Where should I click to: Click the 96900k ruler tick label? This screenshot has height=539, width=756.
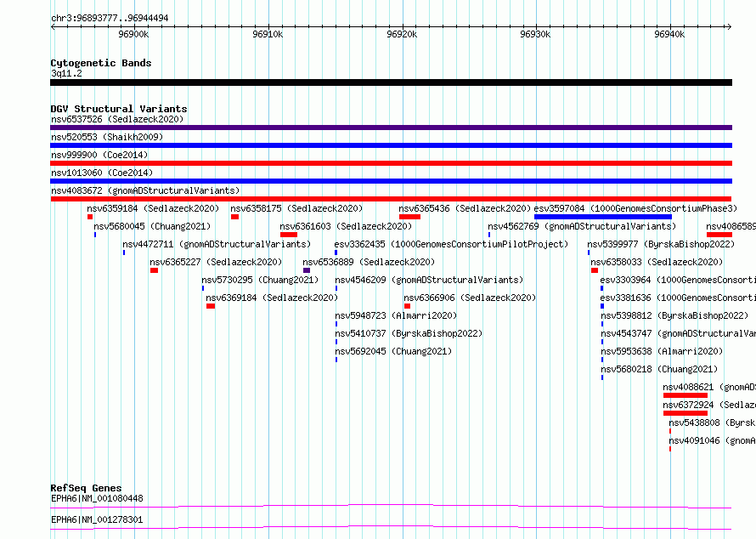coord(133,34)
